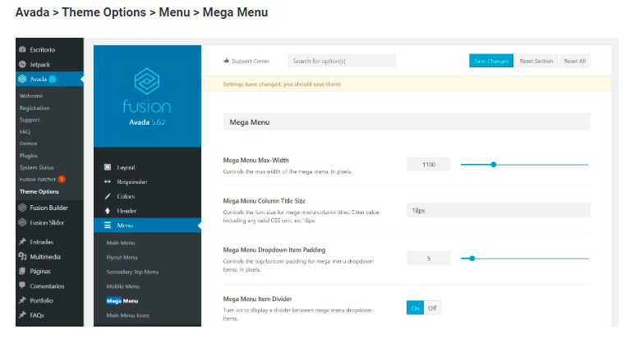Open the Main Menu Icons tab

click(128, 315)
